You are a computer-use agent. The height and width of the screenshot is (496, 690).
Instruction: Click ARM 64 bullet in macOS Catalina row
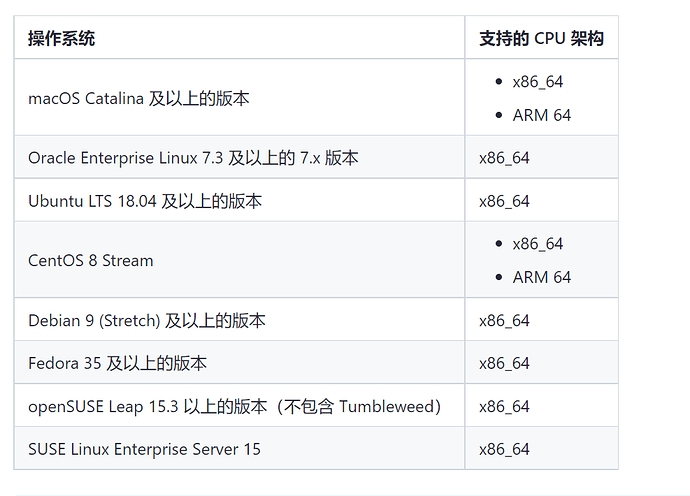[x=542, y=115]
